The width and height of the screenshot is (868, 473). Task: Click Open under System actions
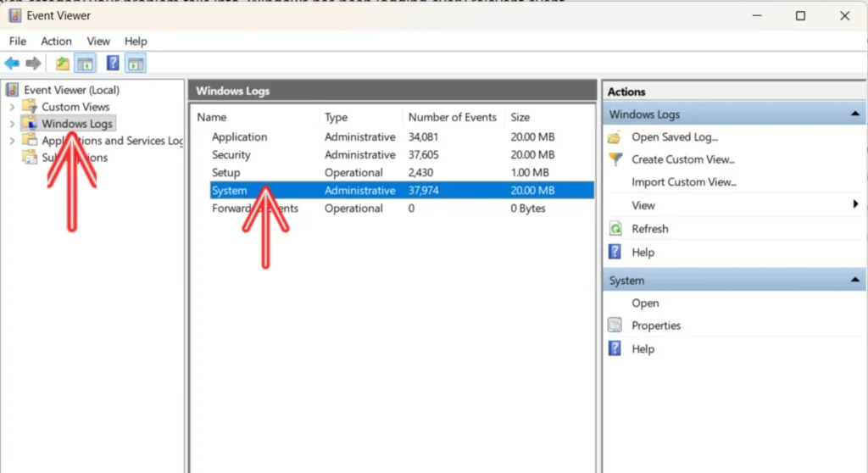(645, 303)
